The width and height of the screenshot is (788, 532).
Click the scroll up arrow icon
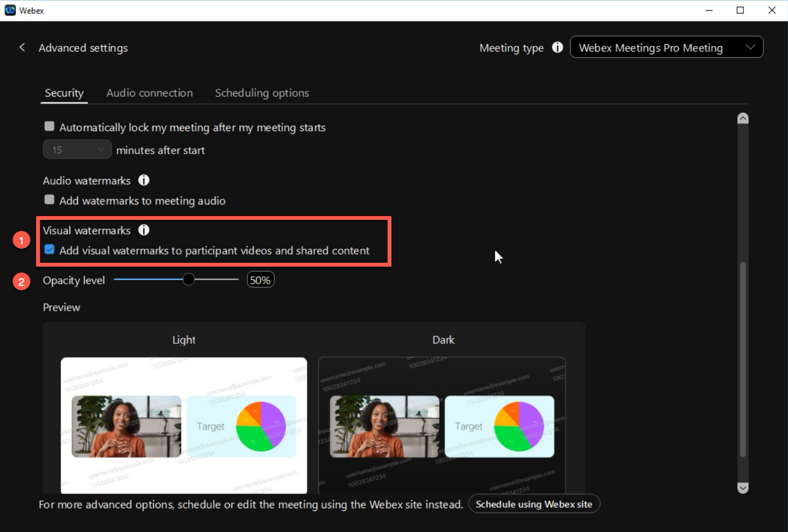(743, 118)
